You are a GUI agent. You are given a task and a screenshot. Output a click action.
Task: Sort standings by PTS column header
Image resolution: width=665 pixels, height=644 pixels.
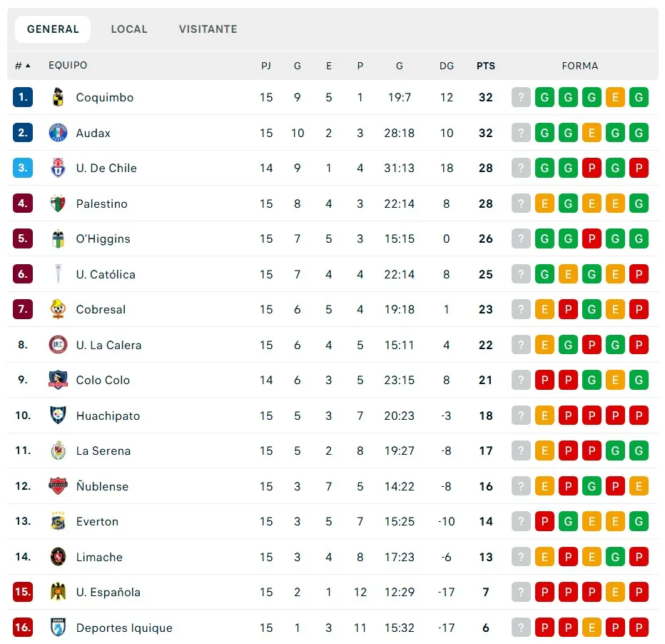486,66
